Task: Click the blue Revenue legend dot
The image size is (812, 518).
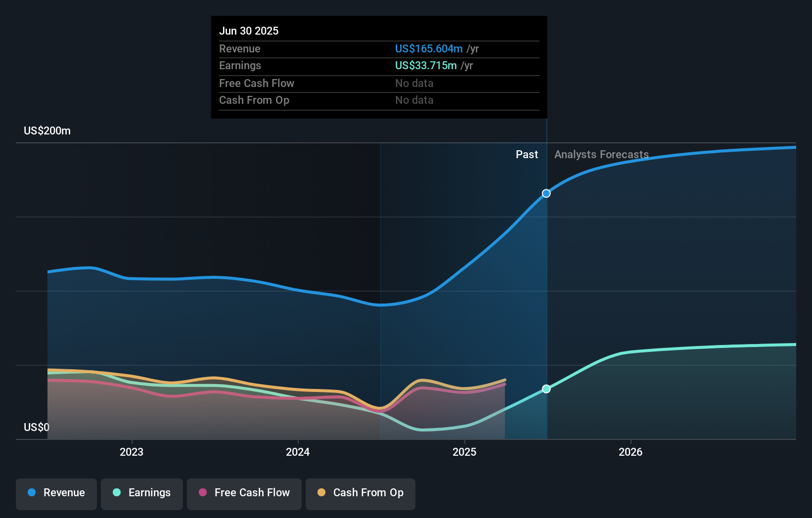Action: (x=32, y=492)
